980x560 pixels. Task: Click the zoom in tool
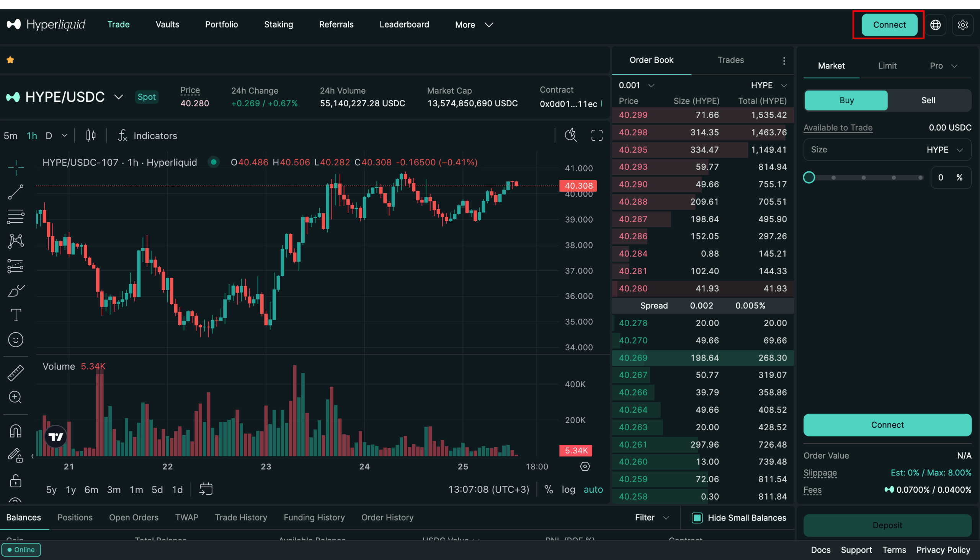coord(16,397)
